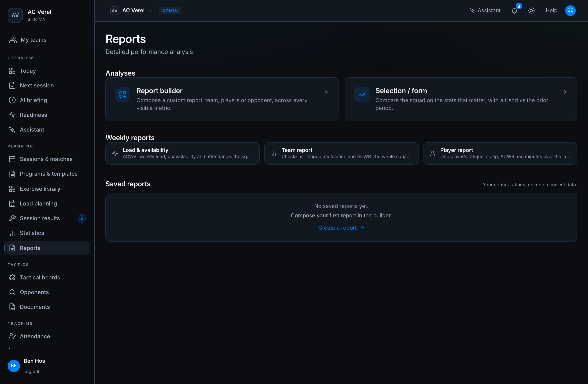588x384 pixels.
Task: Open the Team report card
Action: [x=341, y=153]
